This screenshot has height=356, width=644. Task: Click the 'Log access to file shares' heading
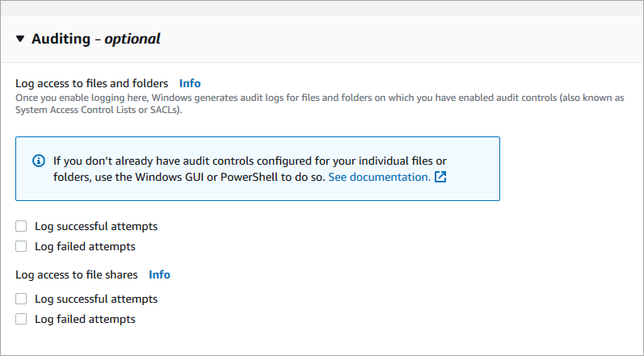(x=76, y=274)
